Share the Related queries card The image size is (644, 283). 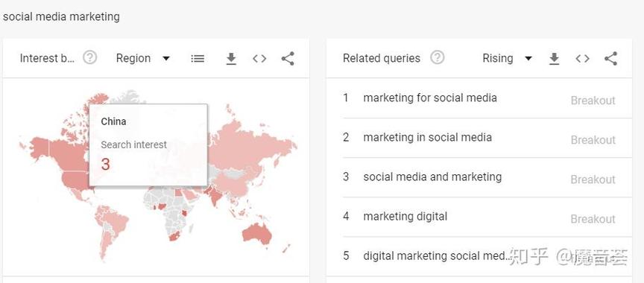(x=610, y=59)
